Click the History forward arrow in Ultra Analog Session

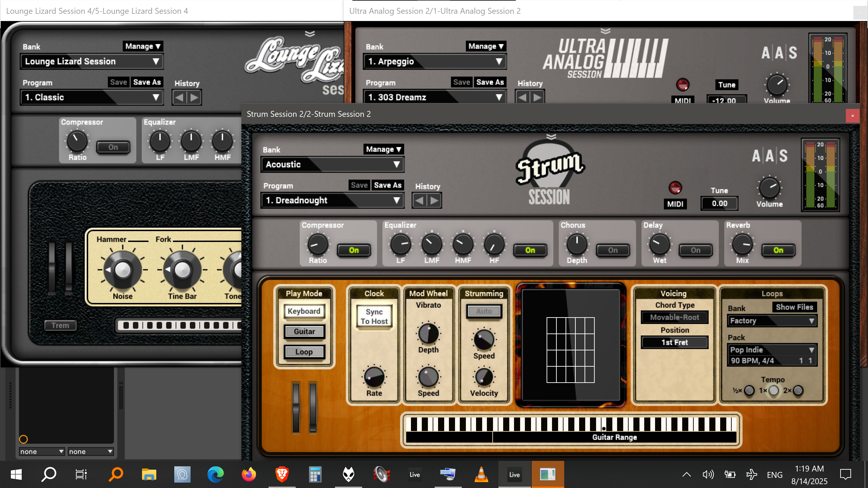coord(538,98)
